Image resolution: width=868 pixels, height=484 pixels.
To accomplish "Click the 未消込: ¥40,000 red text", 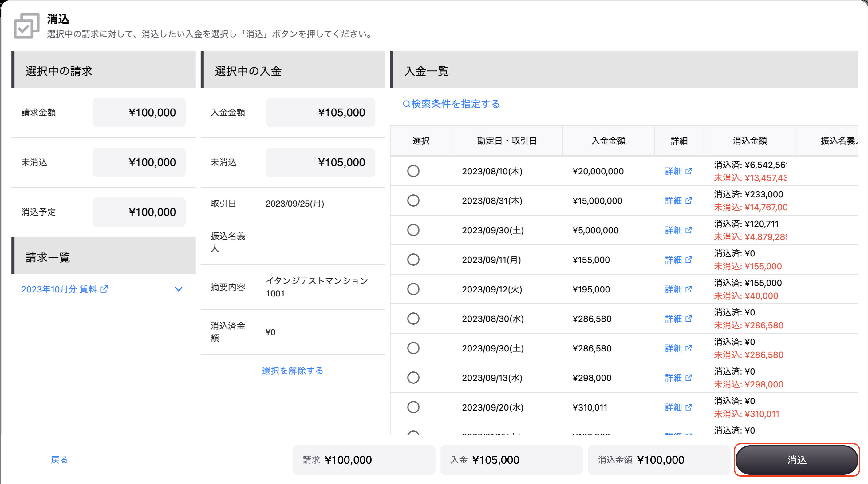I will 746,296.
